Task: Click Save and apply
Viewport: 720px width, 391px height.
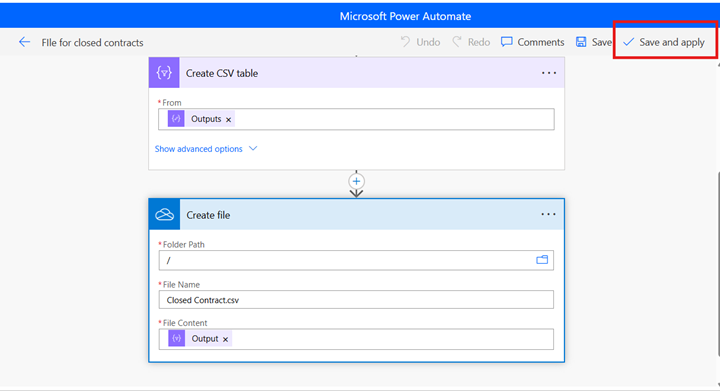Action: click(x=664, y=42)
